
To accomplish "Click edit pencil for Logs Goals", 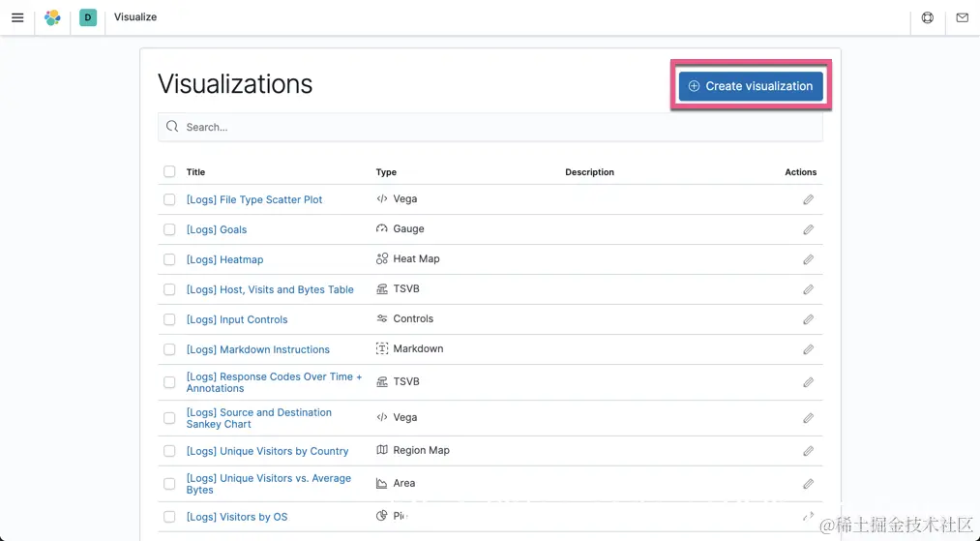I will tap(808, 229).
